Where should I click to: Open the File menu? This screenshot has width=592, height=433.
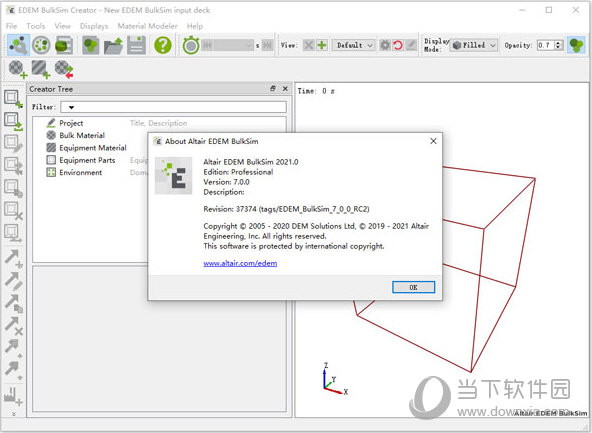(x=12, y=26)
